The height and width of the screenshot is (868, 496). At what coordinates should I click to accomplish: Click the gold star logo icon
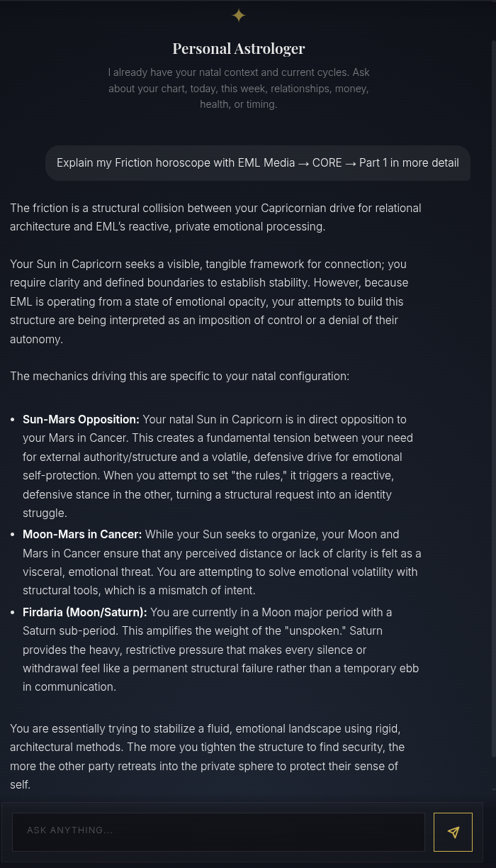click(239, 15)
